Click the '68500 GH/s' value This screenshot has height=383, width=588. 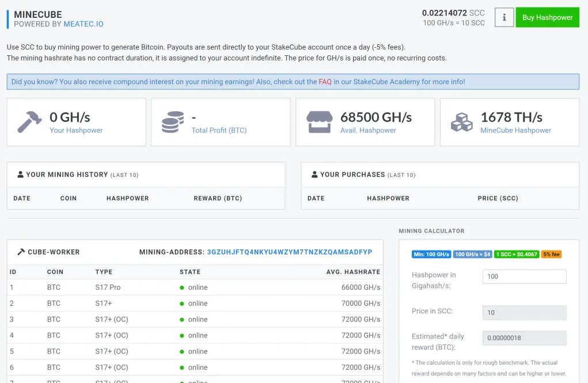tap(375, 117)
